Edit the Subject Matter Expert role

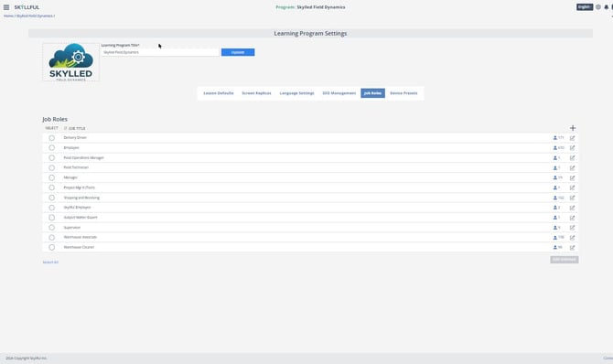572,218
